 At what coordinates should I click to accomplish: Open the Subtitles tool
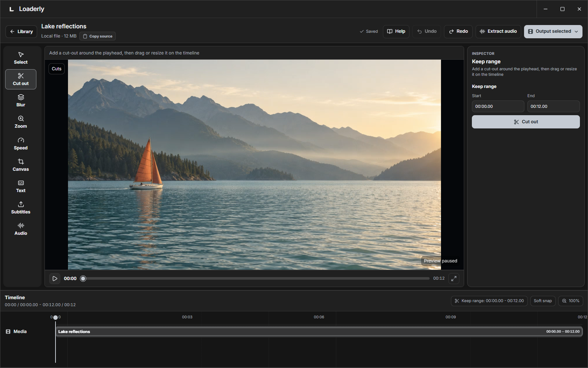[x=21, y=208]
